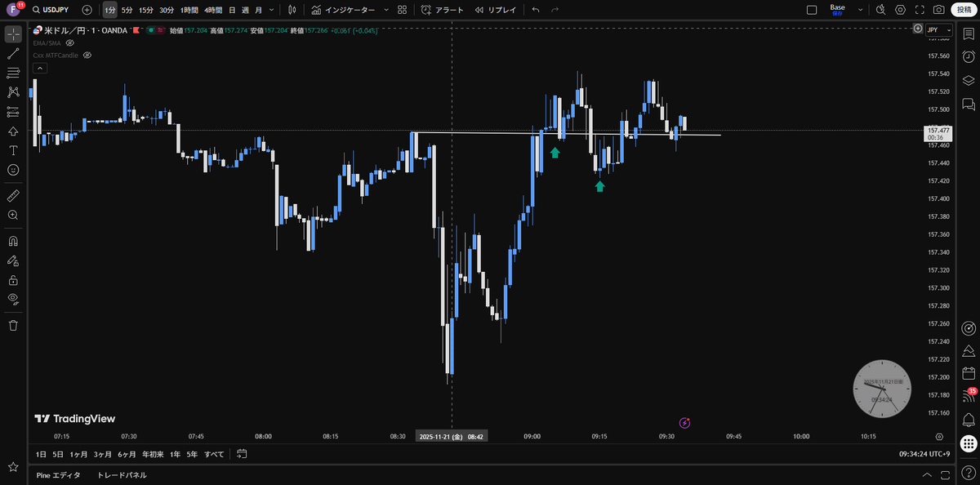The width and height of the screenshot is (980, 485).
Task: Select the crosshair cursor tool
Action: coord(13,34)
